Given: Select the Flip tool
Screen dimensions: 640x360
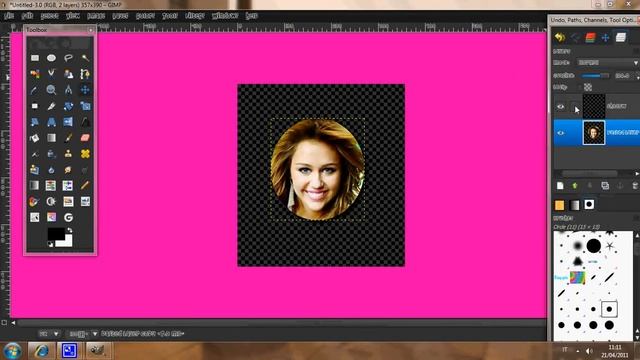Looking at the screenshot, I should (x=68, y=122).
